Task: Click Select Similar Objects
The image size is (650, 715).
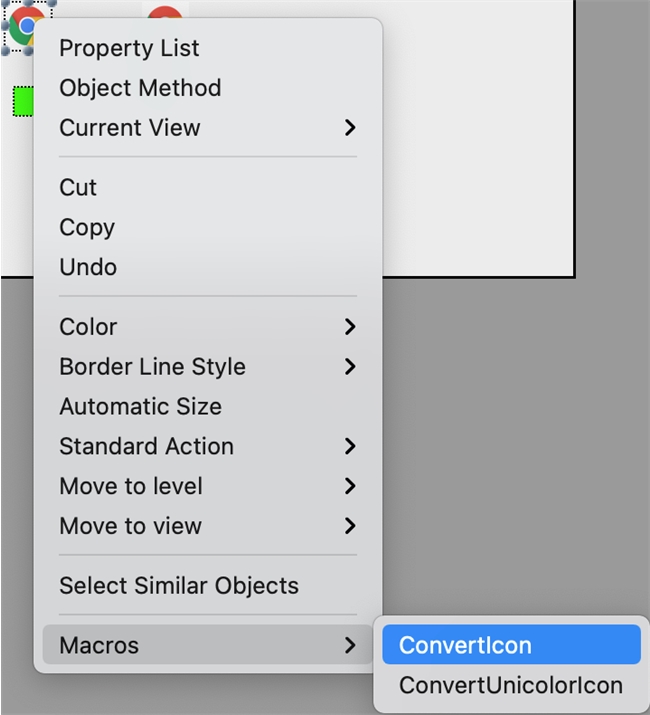Action: (179, 586)
